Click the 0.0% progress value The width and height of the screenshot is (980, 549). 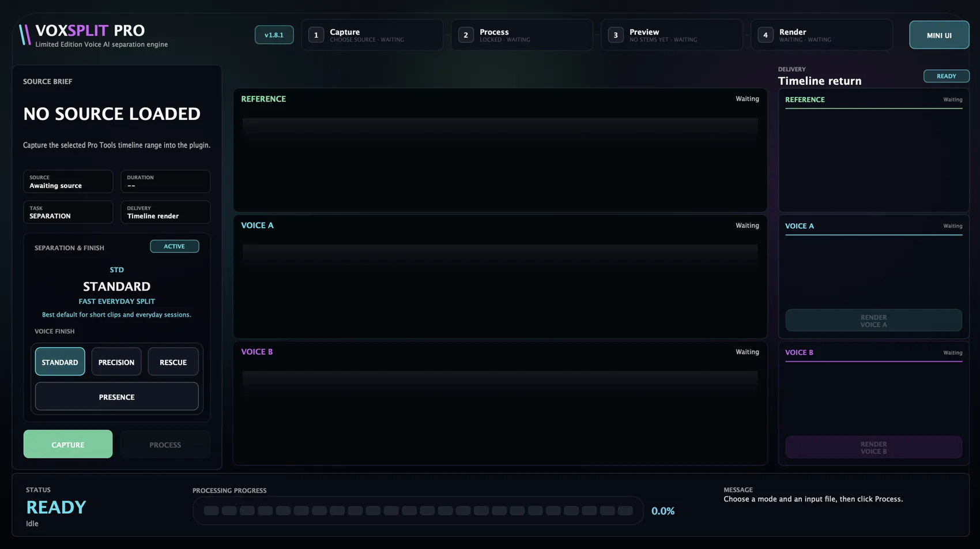[x=663, y=511]
